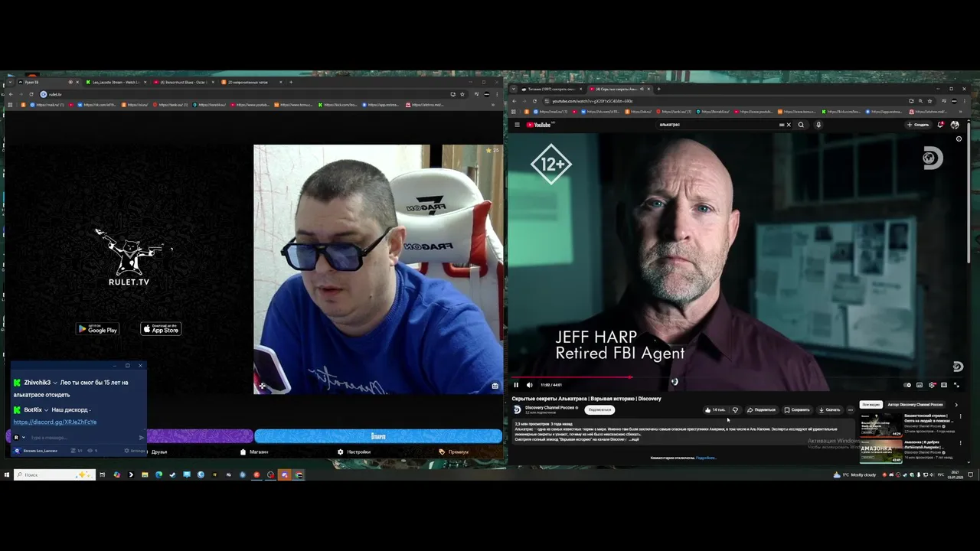Pause the YouTube video

(x=516, y=385)
